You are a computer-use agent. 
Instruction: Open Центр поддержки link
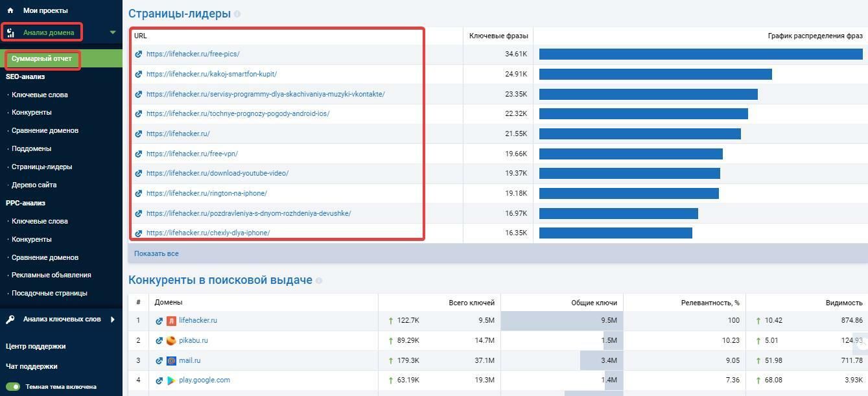(36, 346)
